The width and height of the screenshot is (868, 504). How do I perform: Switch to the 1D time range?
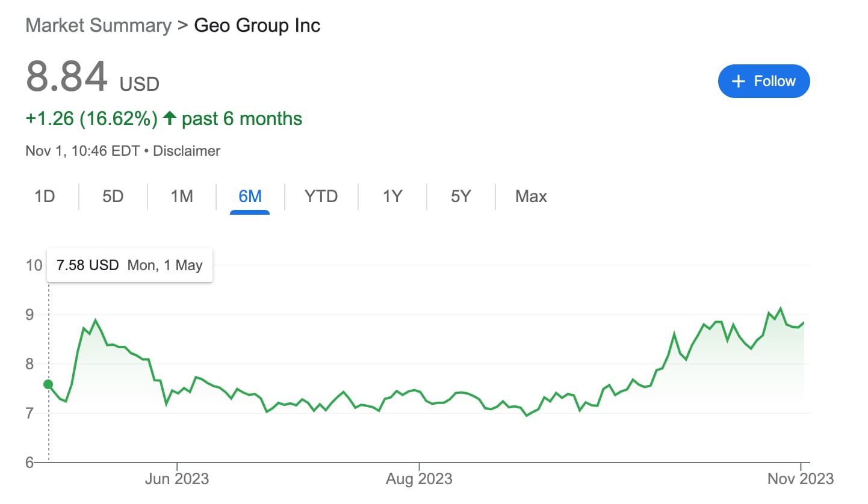[45, 197]
